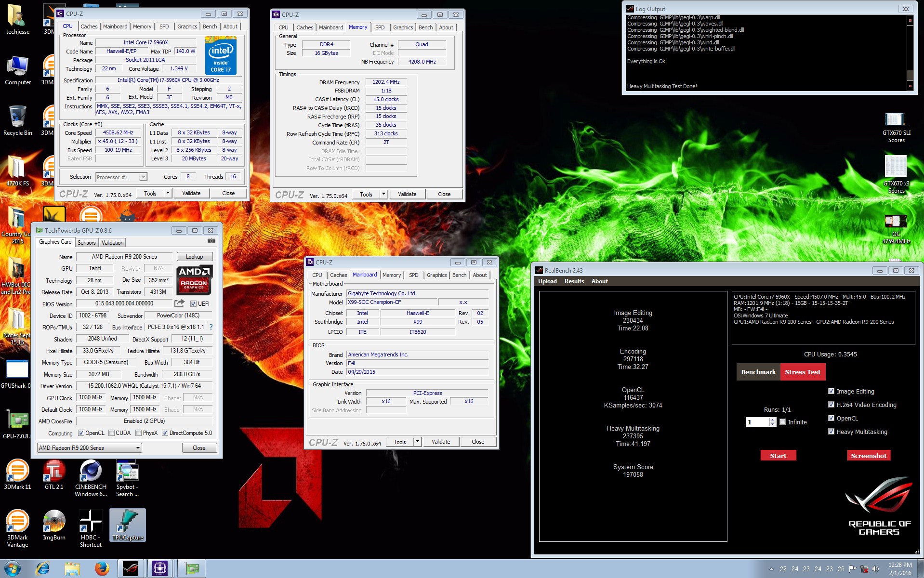Open the TPUCapture desktop icon

127,525
